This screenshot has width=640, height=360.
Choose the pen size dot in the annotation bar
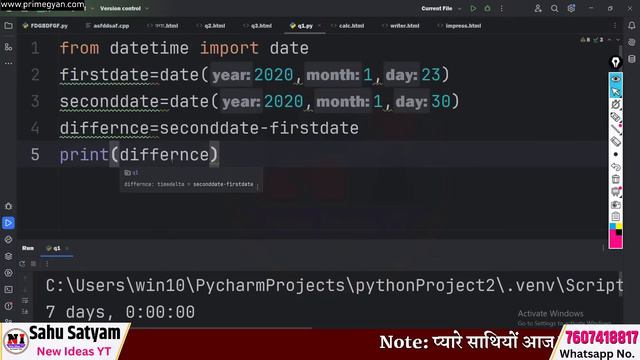click(616, 154)
